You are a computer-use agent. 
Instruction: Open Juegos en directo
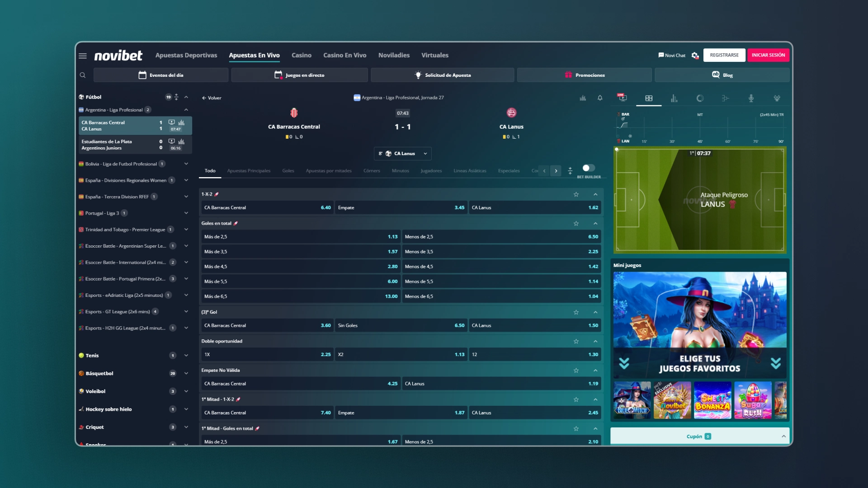pyautogui.click(x=299, y=75)
